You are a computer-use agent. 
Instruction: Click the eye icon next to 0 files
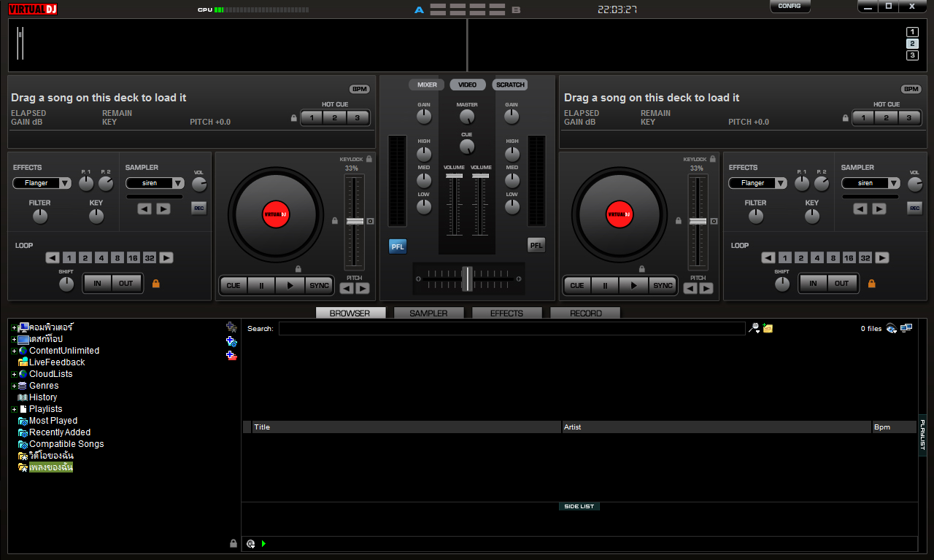[891, 328]
